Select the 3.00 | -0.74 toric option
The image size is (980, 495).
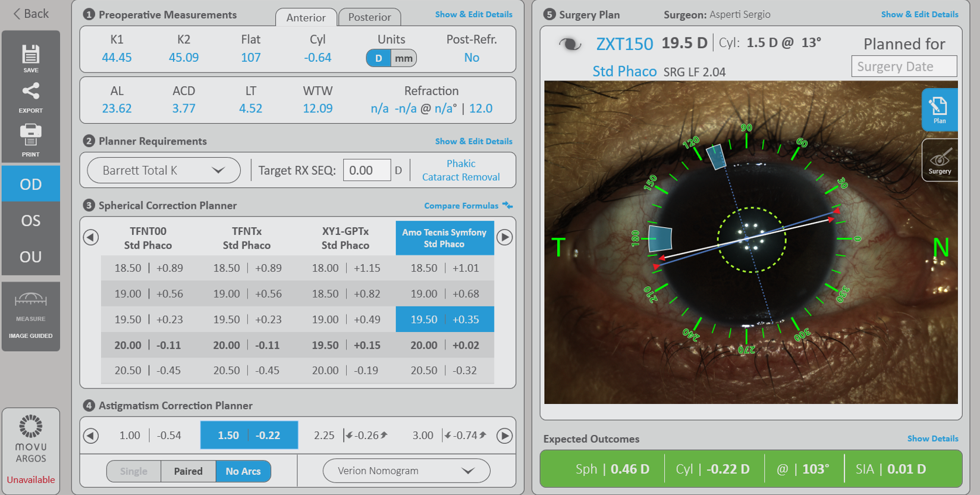(449, 436)
